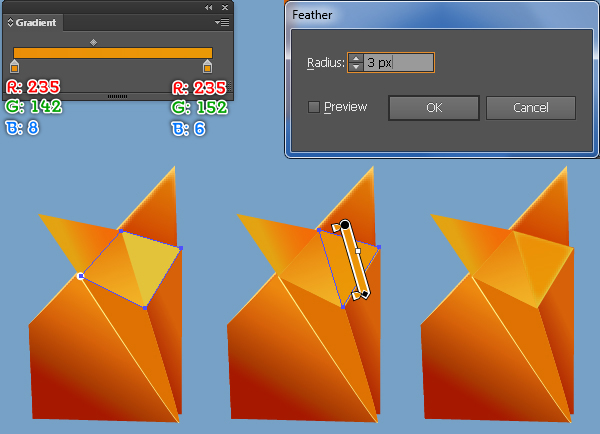Confirm Feather with OK button
Viewport: 600px width, 434px height.
coord(434,108)
